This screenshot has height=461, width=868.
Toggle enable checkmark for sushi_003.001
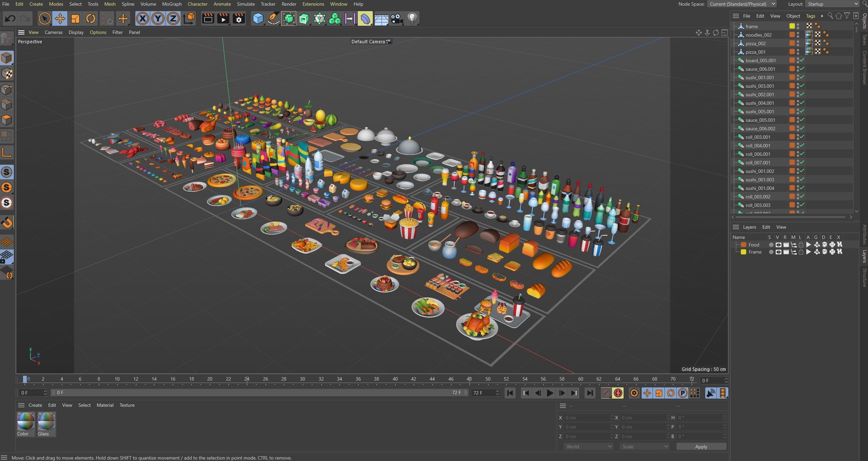tap(802, 86)
